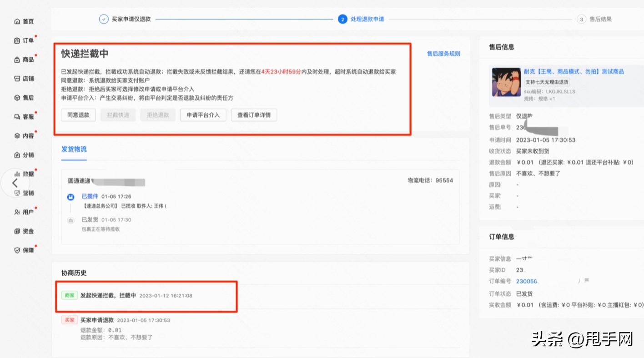Switch to the 发货物流 tab

tap(74, 149)
